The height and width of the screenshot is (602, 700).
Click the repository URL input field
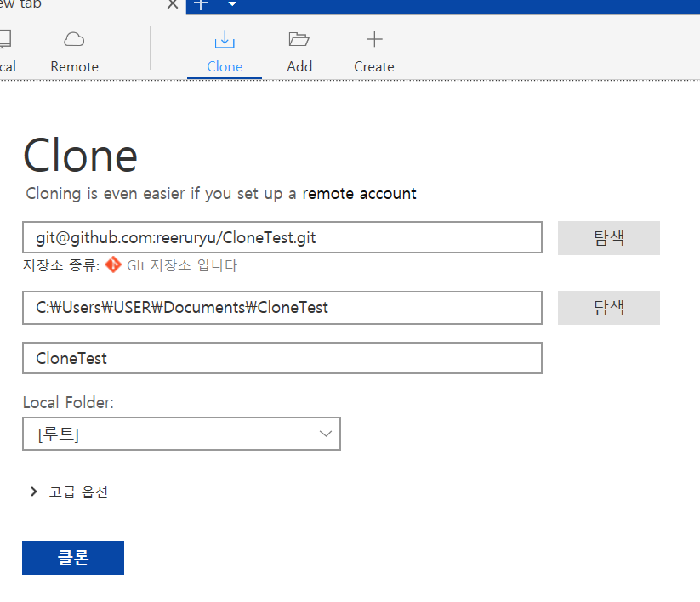pyautogui.click(x=282, y=237)
